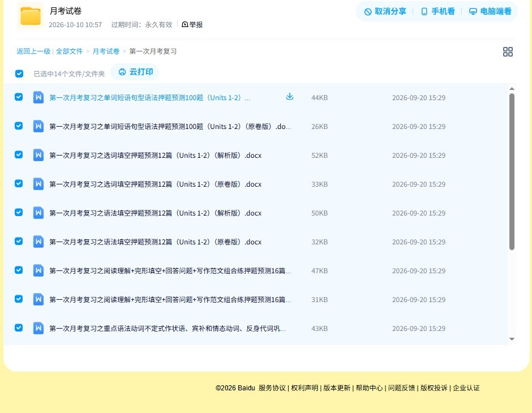Open 语法填空押题预测12篇 (原卷版).docx

(156, 242)
